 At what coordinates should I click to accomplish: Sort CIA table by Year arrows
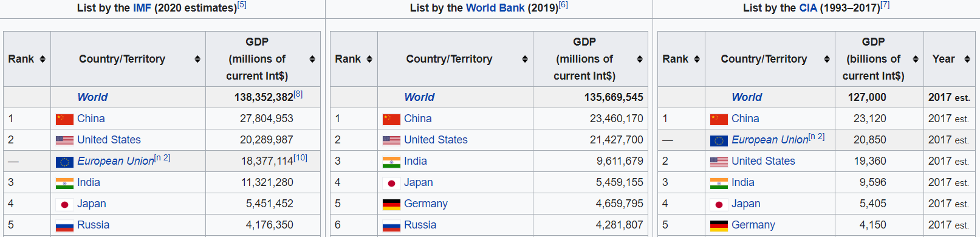pos(967,59)
